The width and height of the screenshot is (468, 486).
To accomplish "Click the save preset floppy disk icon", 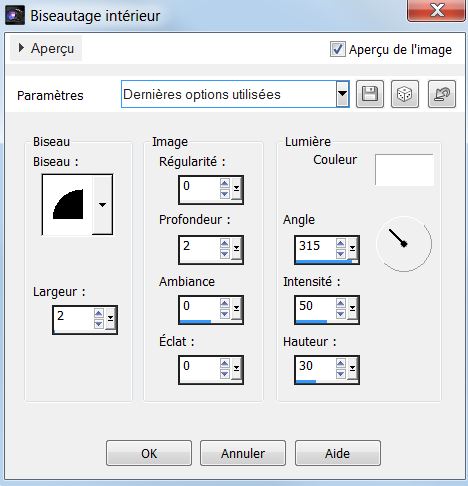I will pyautogui.click(x=370, y=94).
